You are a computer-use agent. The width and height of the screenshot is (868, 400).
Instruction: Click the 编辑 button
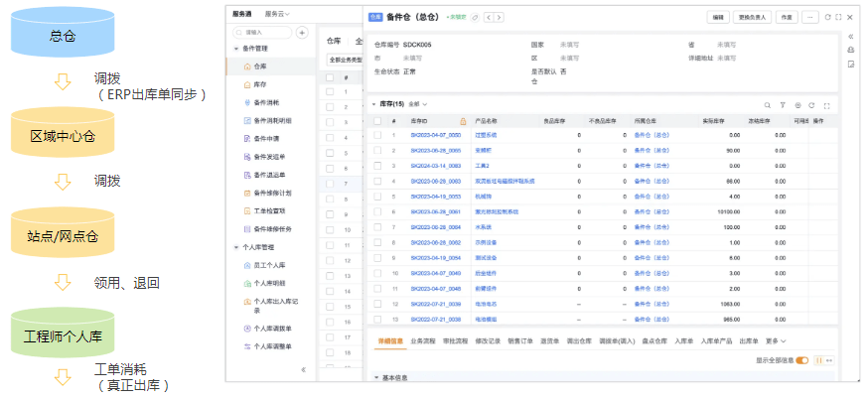[x=717, y=17]
